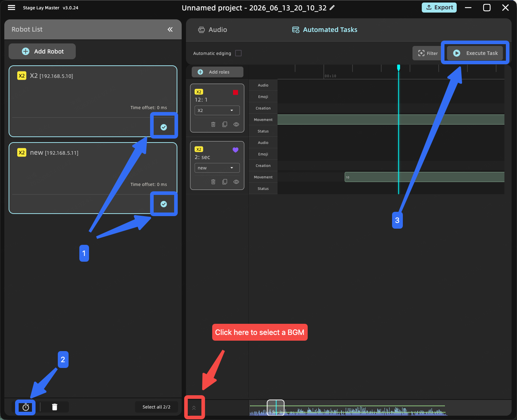Viewport: 517px width, 420px height.
Task: Enable the Automatic edging checkbox
Action: (x=238, y=53)
